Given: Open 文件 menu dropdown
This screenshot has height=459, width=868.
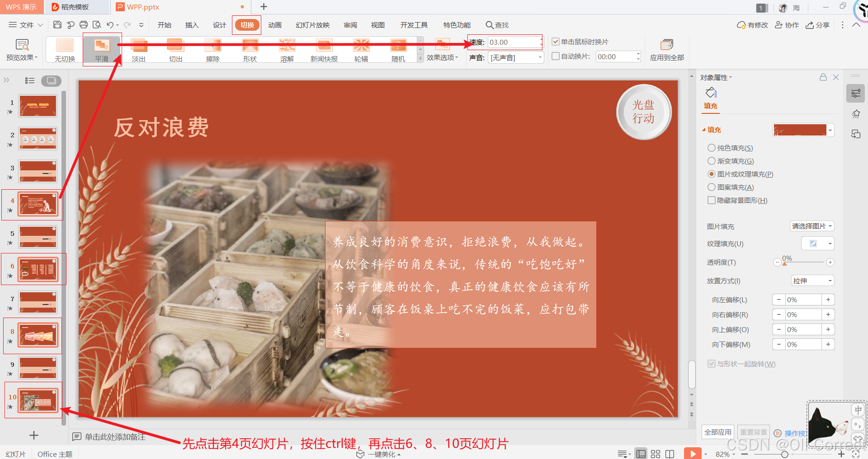Looking at the screenshot, I should point(26,25).
